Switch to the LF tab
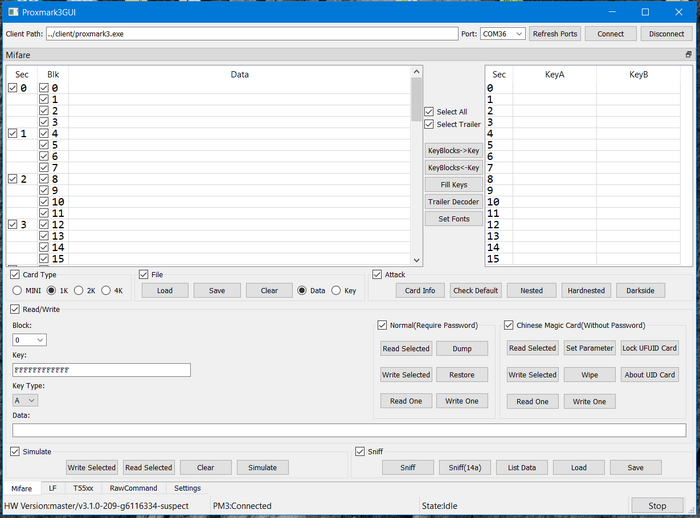This screenshot has width=700, height=518. 53,488
